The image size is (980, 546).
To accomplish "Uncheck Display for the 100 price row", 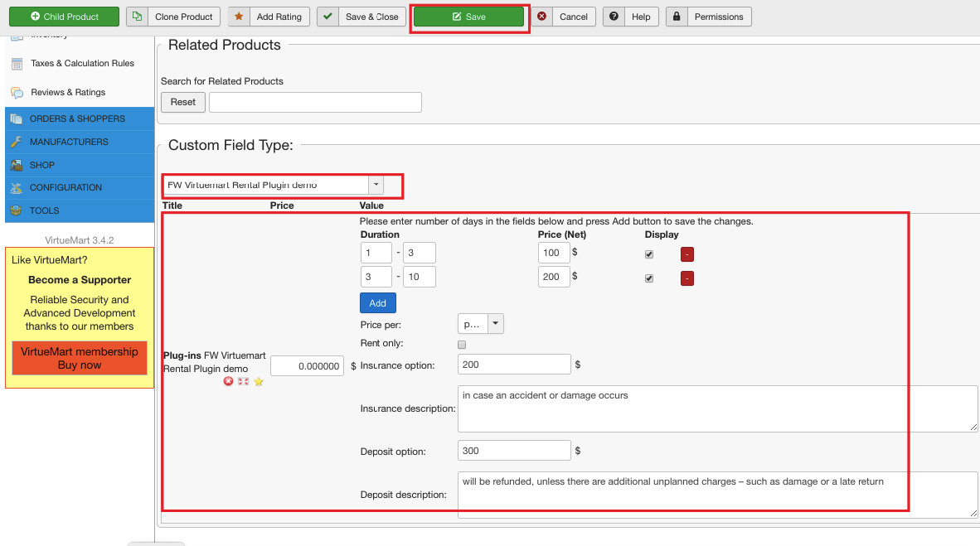I will click(x=649, y=254).
